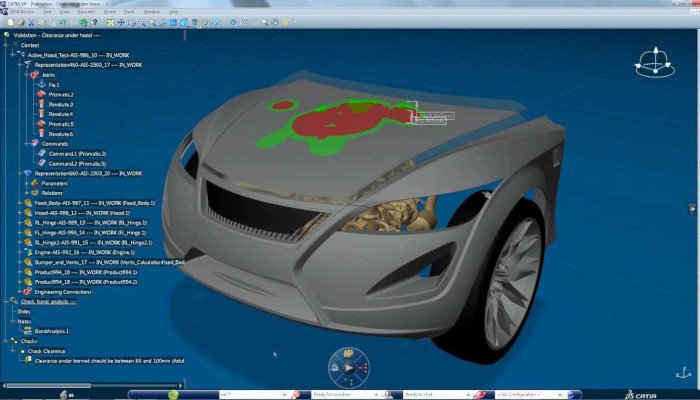Click the Paste toolbar icon
The image size is (700, 400).
pyautogui.click(x=52, y=22)
